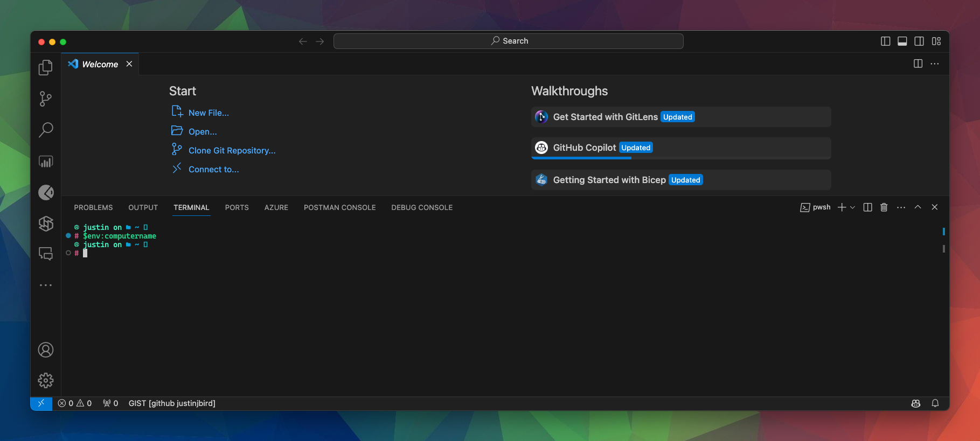Open the Search view in activity bar
Viewport: 980px width, 441px height.
[x=46, y=130]
